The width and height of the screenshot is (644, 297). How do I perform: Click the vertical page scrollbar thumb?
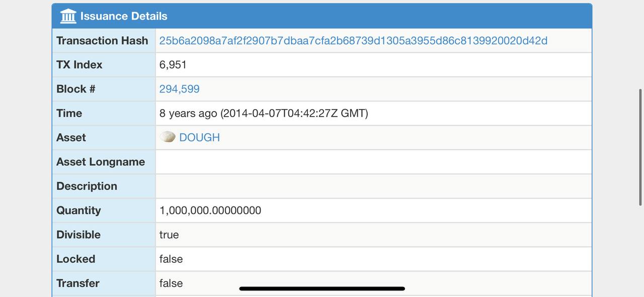640,147
